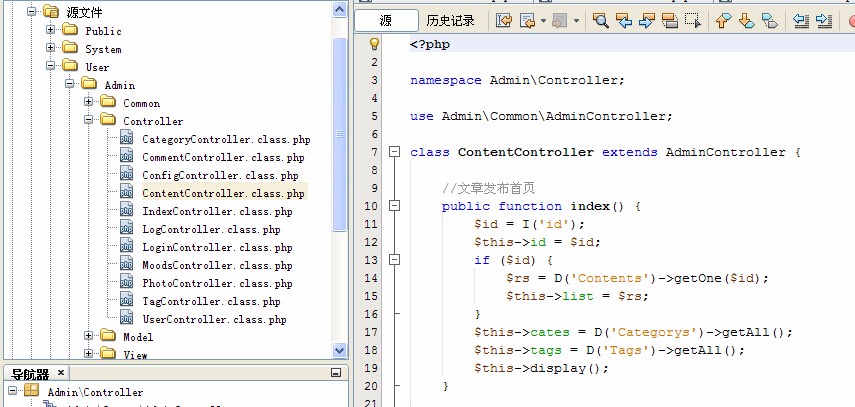Fold the index function at line 10
Screen dimensions: 855x407
pos(395,206)
